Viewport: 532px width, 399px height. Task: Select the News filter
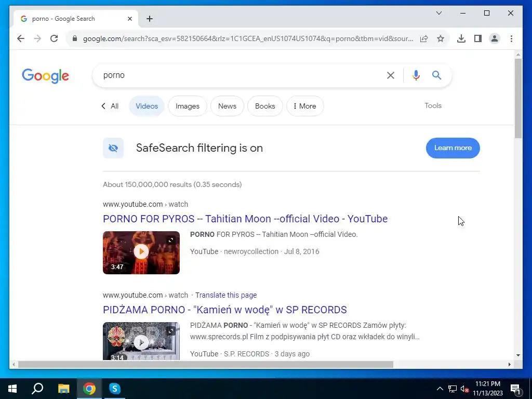[227, 106]
